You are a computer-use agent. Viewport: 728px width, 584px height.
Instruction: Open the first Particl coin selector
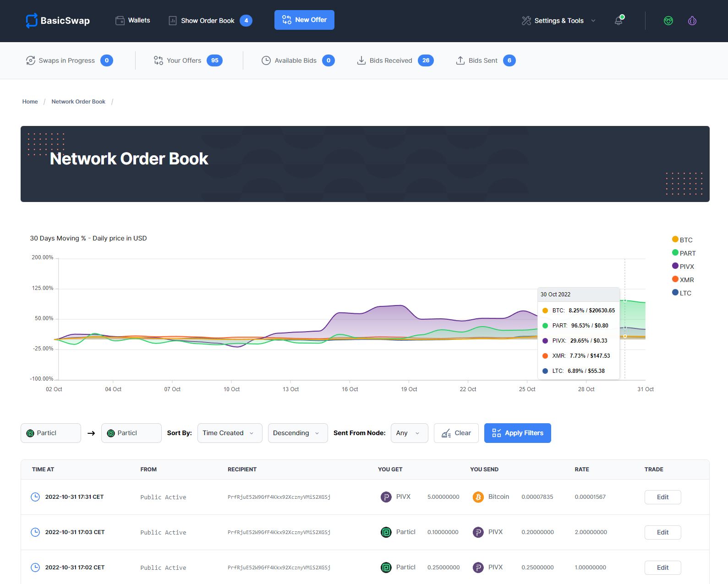click(x=51, y=433)
